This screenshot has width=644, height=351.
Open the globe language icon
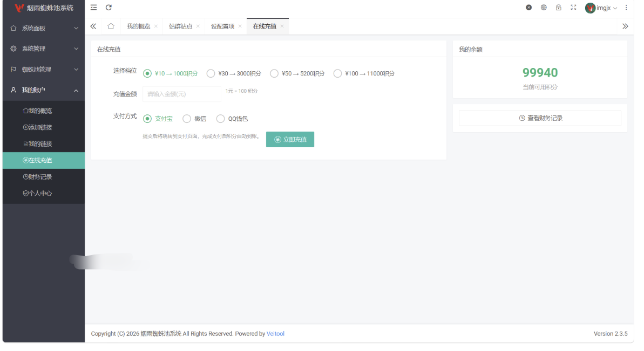(544, 8)
